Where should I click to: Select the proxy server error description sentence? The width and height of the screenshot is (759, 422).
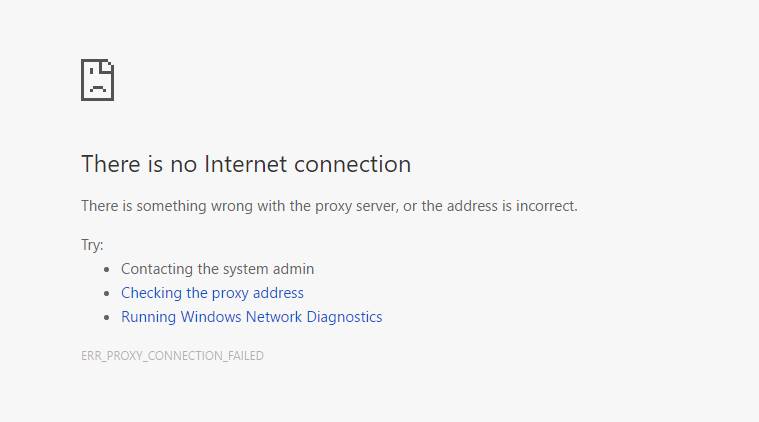click(329, 206)
